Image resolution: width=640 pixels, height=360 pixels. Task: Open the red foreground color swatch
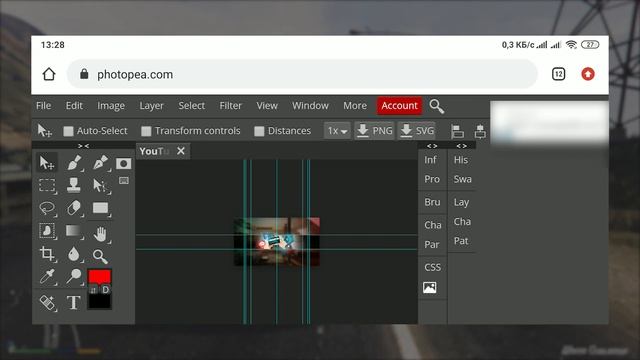click(x=100, y=276)
